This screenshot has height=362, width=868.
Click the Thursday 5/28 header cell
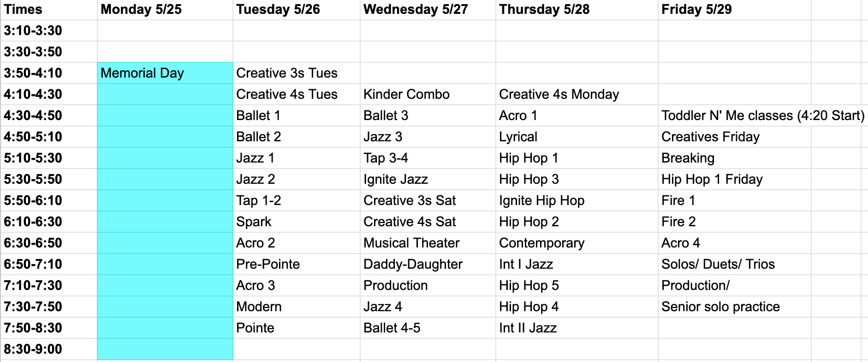pyautogui.click(x=577, y=10)
